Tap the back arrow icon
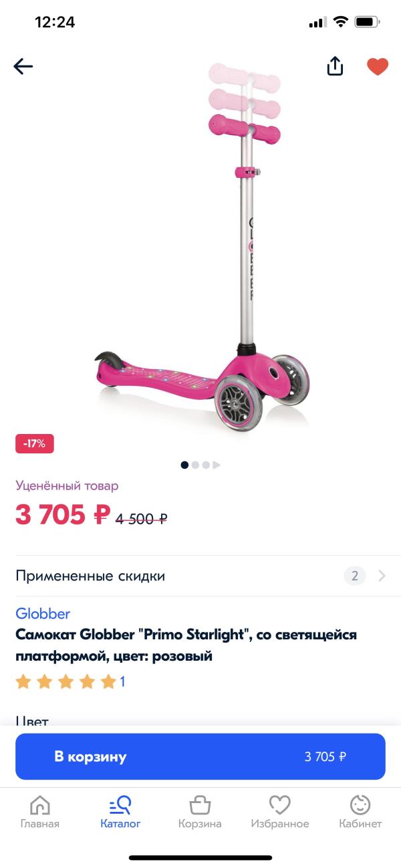 (23, 66)
